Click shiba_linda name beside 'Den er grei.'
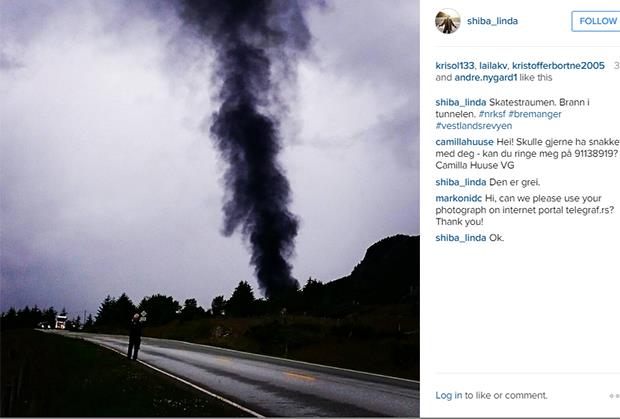 tap(461, 182)
